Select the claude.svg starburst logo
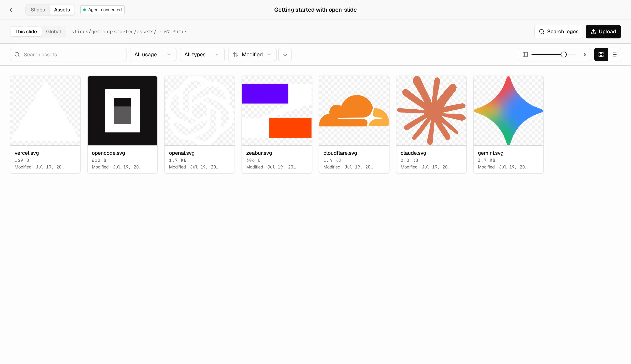631x364 pixels. click(x=431, y=111)
